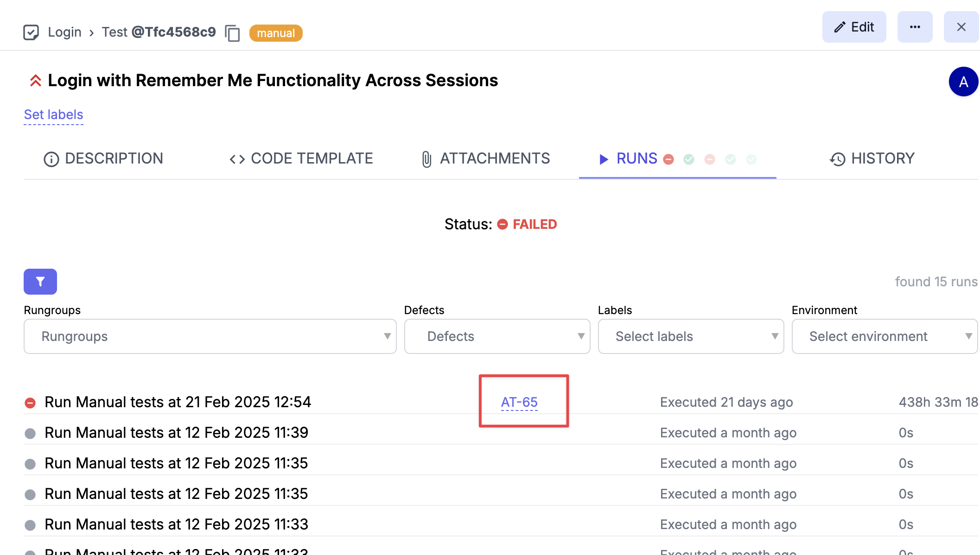Click the Set labels link
The image size is (980, 555).
pos(53,114)
